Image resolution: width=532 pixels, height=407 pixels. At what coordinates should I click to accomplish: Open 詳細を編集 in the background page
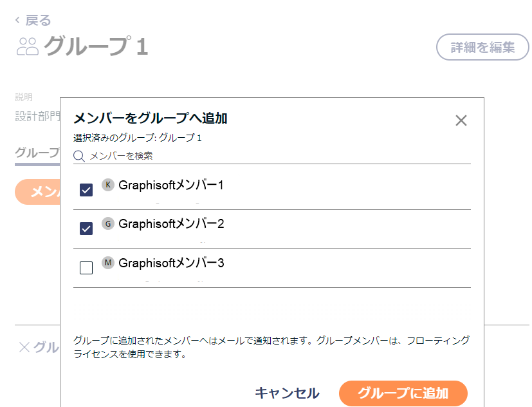click(x=482, y=47)
